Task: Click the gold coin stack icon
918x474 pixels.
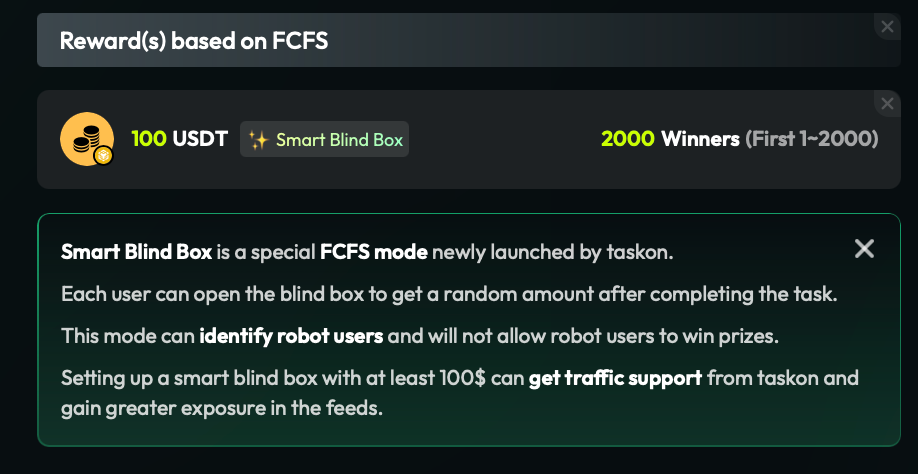Action: [85, 137]
